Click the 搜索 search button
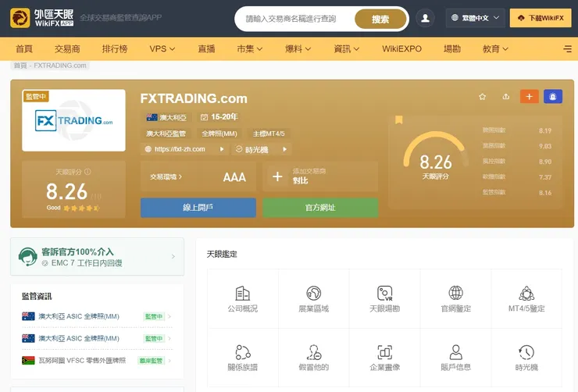 pos(380,19)
